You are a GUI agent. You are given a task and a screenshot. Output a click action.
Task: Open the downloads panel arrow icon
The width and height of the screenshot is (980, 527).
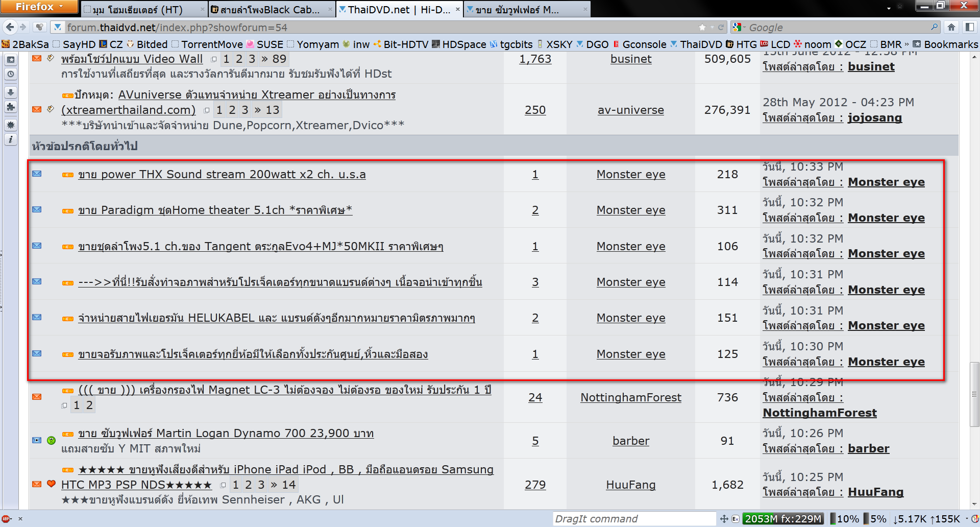[x=10, y=92]
